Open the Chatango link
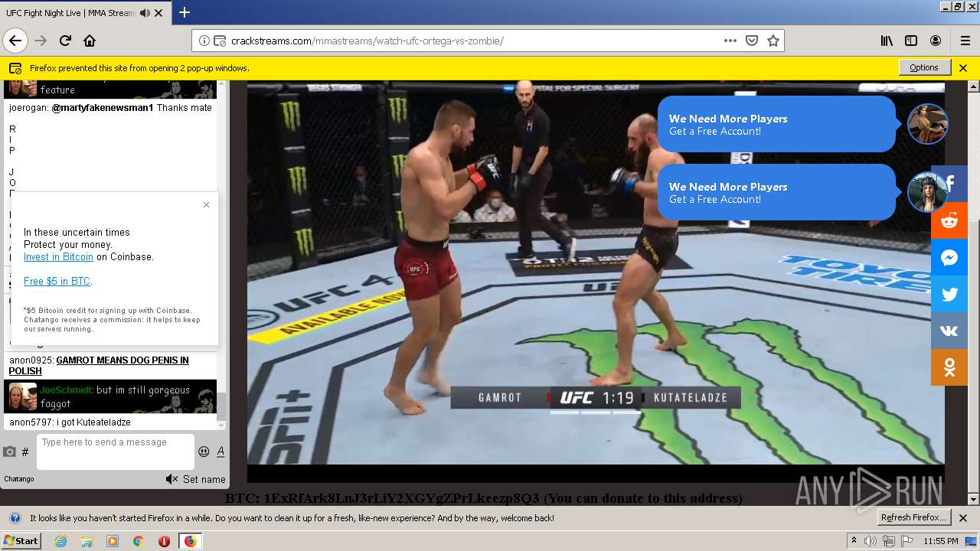Screen dimensions: 980x551 [x=19, y=479]
